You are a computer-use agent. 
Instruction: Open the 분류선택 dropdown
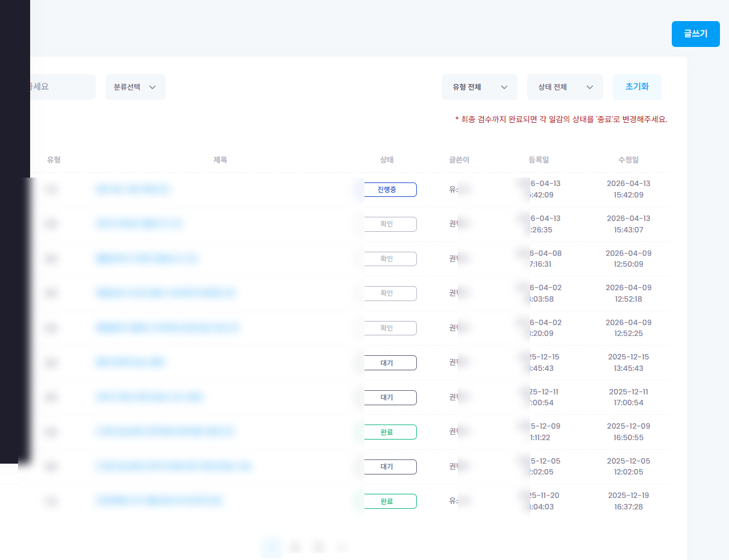click(135, 87)
